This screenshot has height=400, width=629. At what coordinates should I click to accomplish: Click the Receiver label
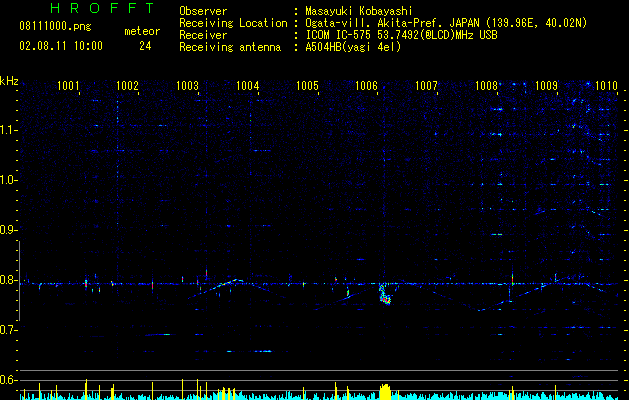click(x=203, y=35)
